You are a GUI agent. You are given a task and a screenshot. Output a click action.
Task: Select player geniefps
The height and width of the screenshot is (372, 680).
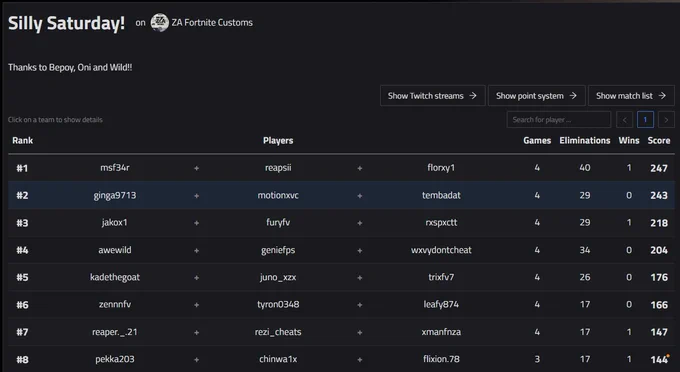click(278, 250)
